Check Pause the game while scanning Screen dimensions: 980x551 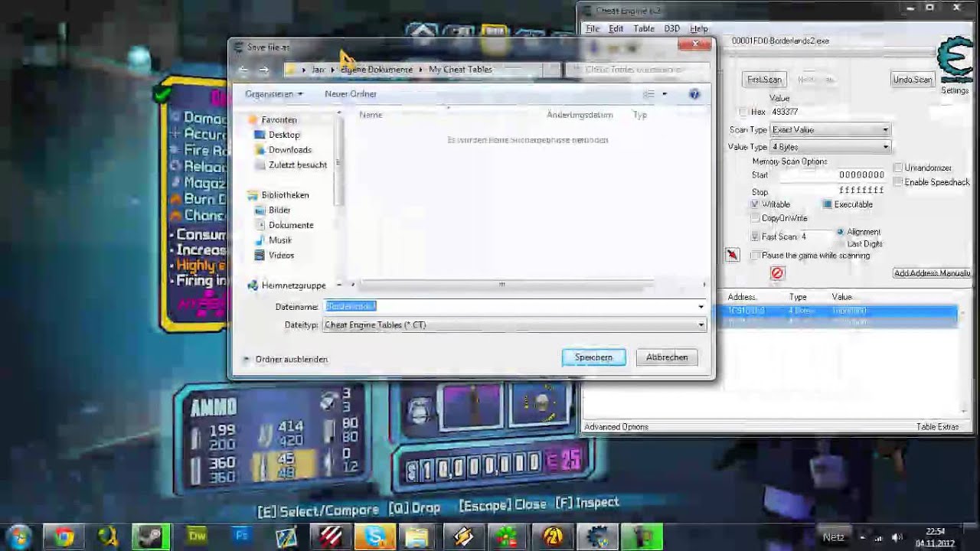coord(756,256)
